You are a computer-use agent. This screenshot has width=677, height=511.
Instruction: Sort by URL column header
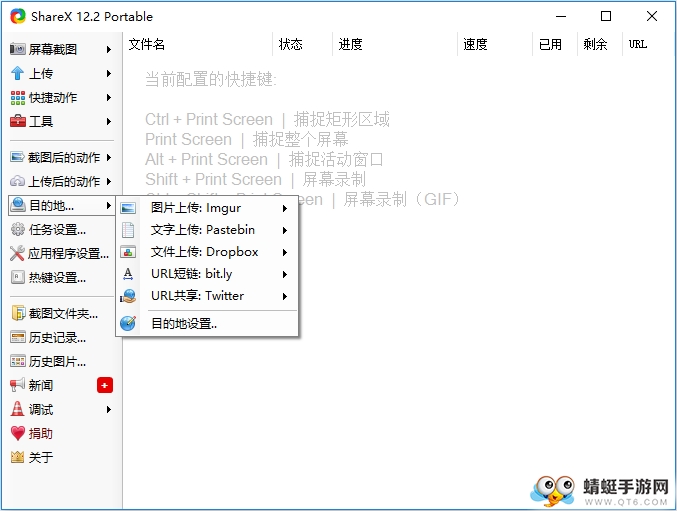tap(648, 44)
